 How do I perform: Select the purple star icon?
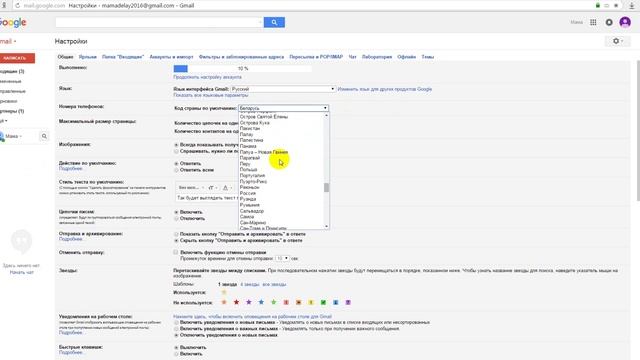point(249,302)
